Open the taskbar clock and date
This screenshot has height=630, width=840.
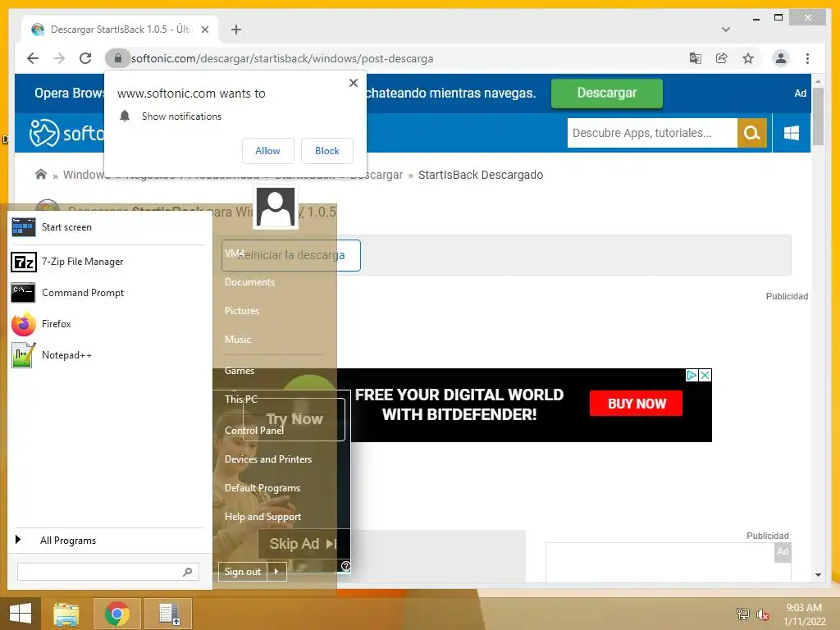[x=804, y=614]
